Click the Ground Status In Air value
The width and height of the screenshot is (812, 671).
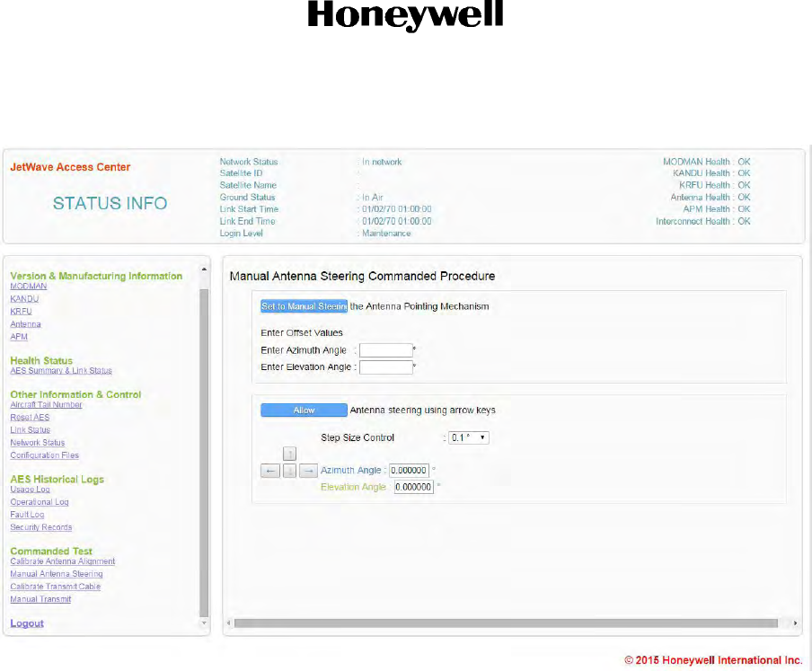point(373,198)
